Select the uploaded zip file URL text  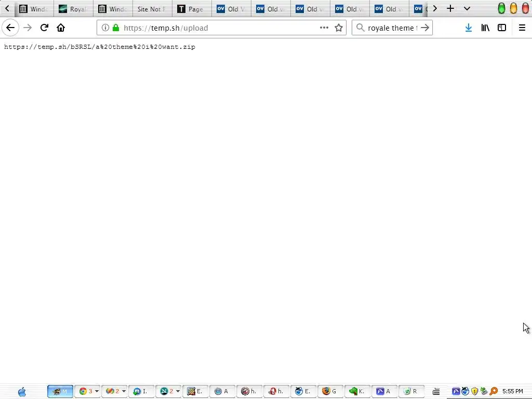(x=99, y=47)
